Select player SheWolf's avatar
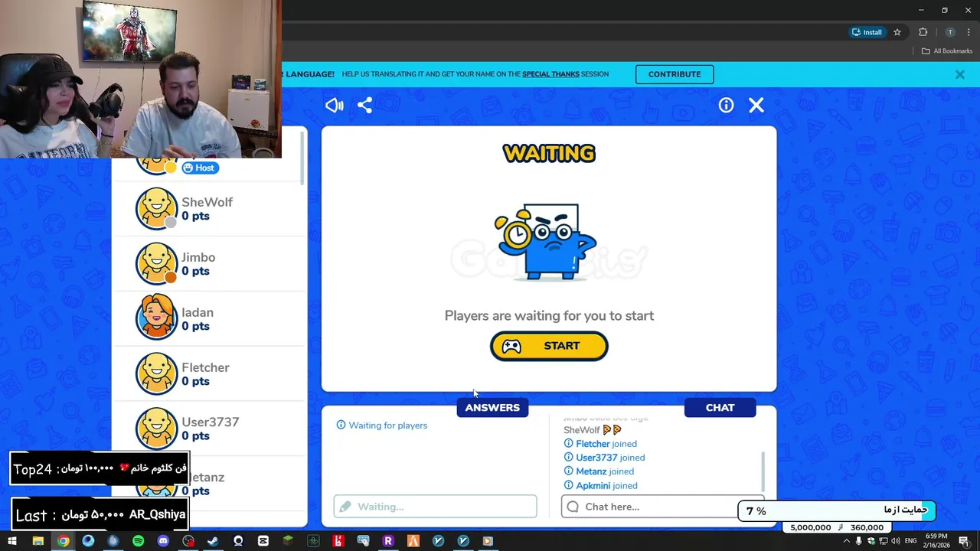The width and height of the screenshot is (980, 551). pyautogui.click(x=157, y=208)
